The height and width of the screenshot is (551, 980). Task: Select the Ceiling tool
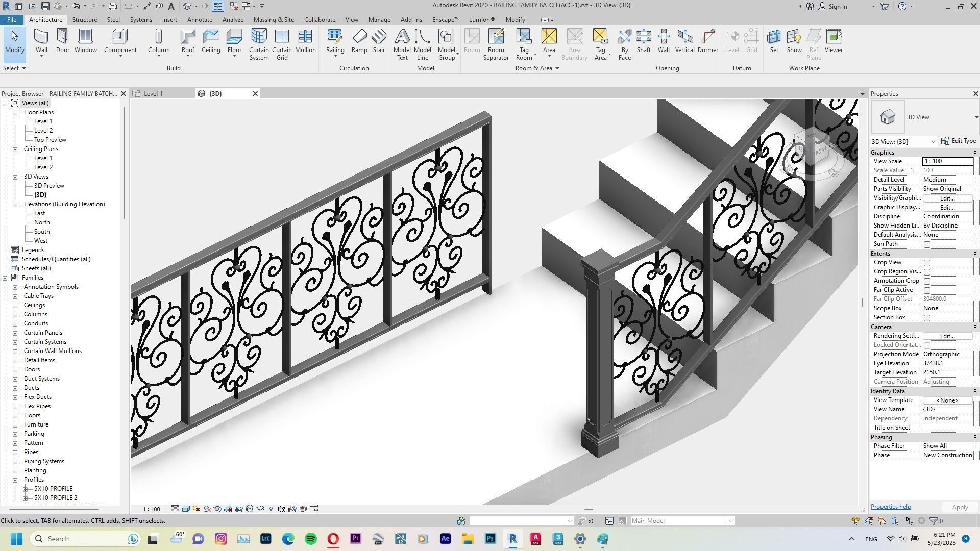pyautogui.click(x=211, y=42)
